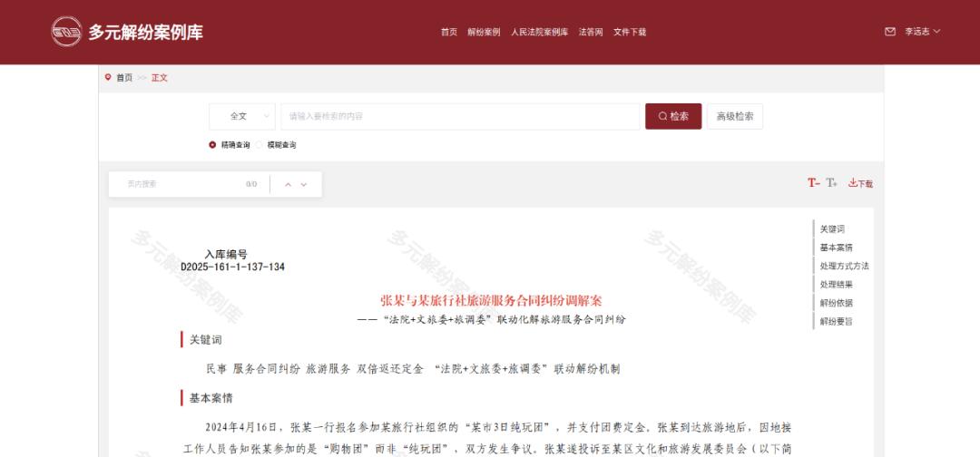Open 高级检索 advanced search
The height and width of the screenshot is (457, 980).
point(735,117)
